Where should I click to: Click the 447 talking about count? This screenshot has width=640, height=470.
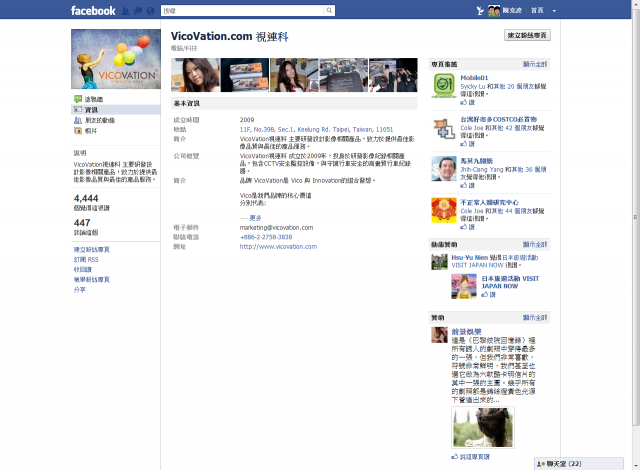pyautogui.click(x=82, y=223)
